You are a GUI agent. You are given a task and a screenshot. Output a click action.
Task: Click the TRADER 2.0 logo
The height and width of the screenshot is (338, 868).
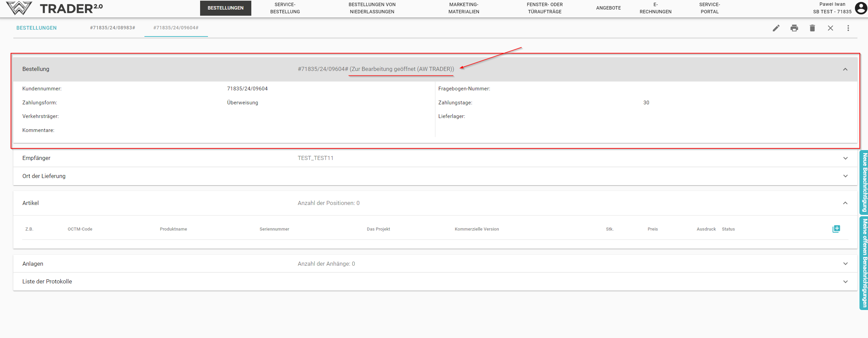pos(55,8)
